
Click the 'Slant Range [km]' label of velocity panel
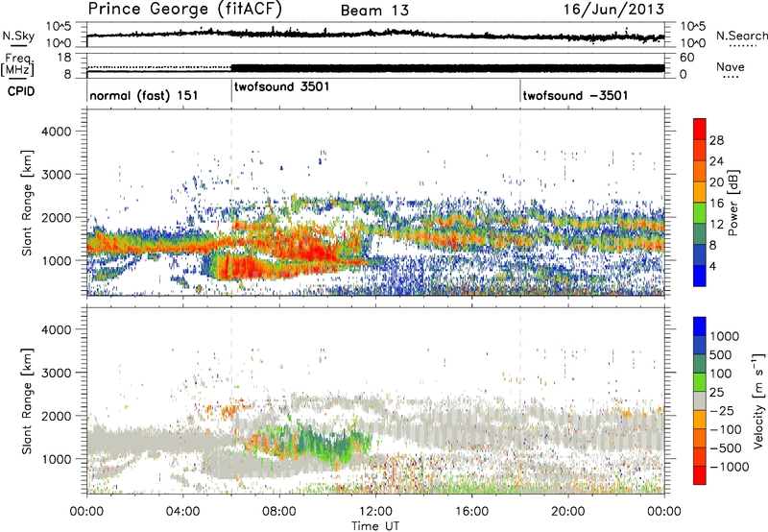pos(27,401)
